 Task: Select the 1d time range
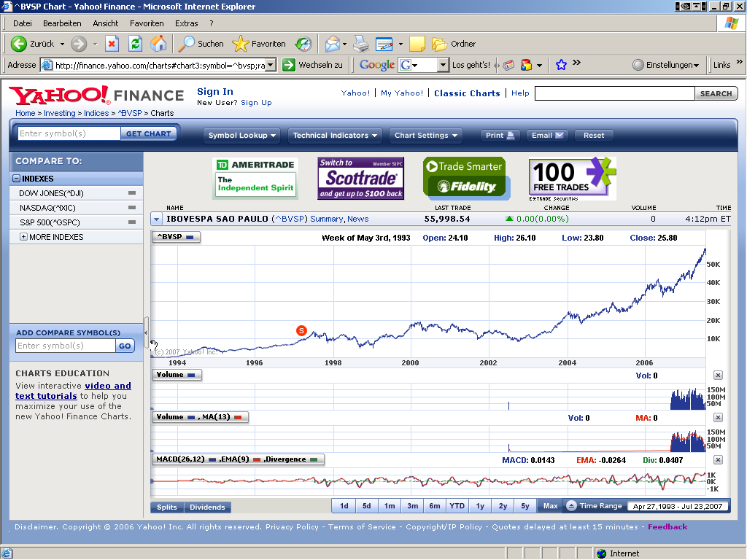tap(344, 506)
